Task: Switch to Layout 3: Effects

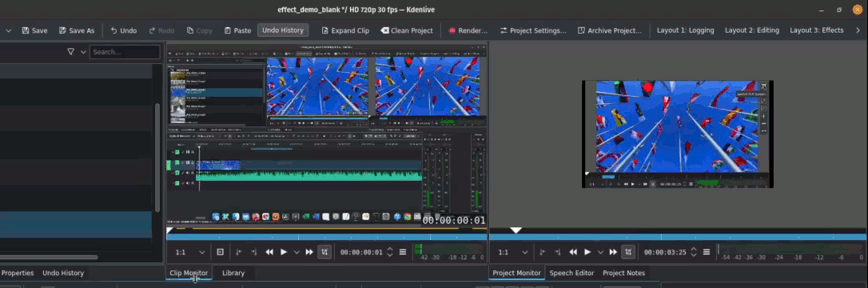Action: (817, 30)
